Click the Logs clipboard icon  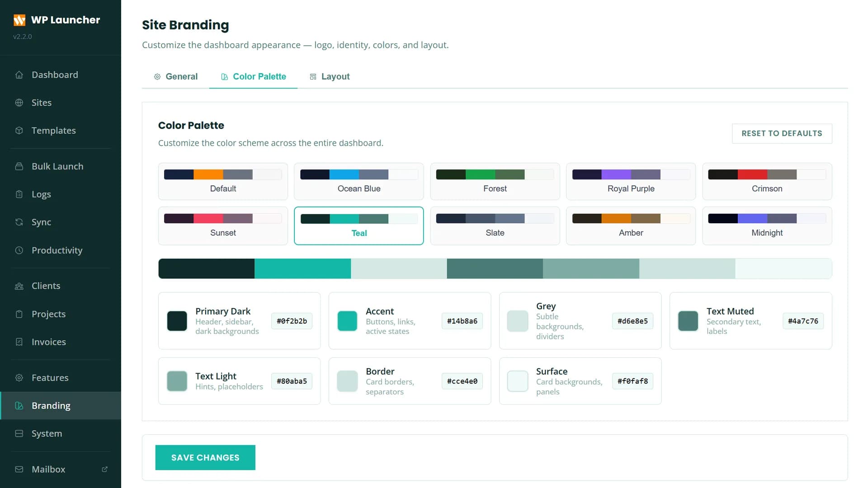[19, 194]
